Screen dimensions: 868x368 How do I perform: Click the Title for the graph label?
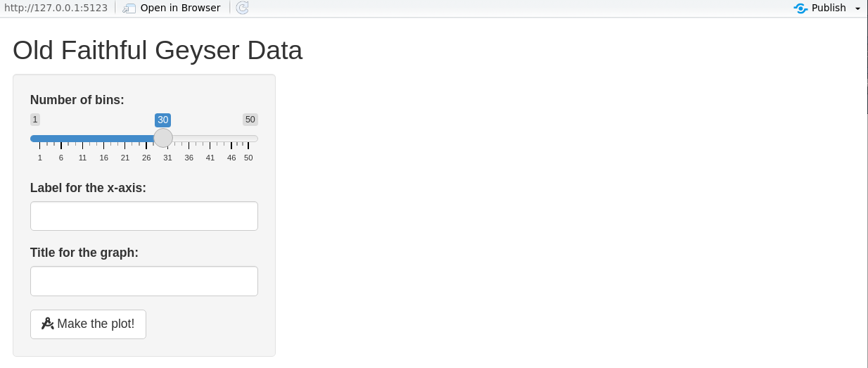84,253
